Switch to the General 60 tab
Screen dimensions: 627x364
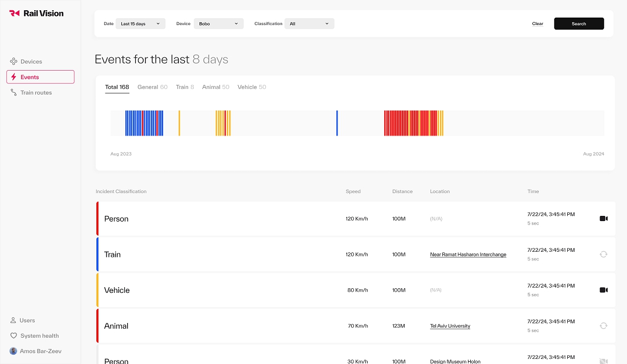click(x=152, y=87)
